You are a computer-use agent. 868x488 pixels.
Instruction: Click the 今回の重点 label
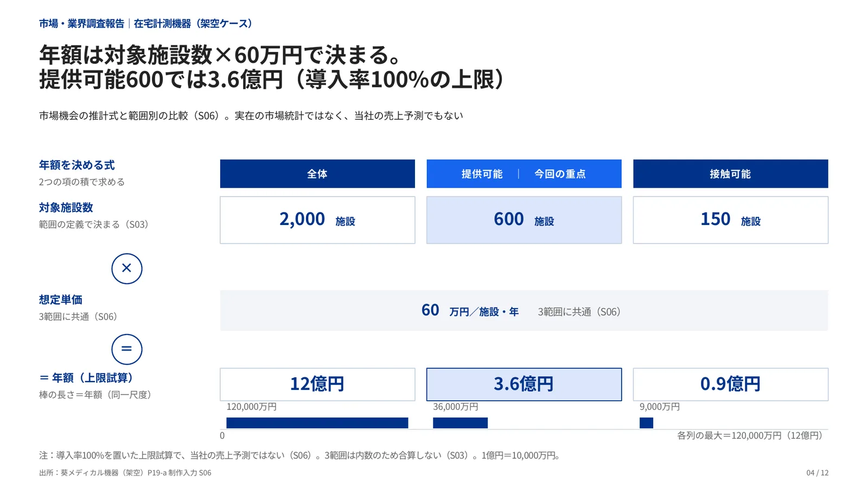560,174
